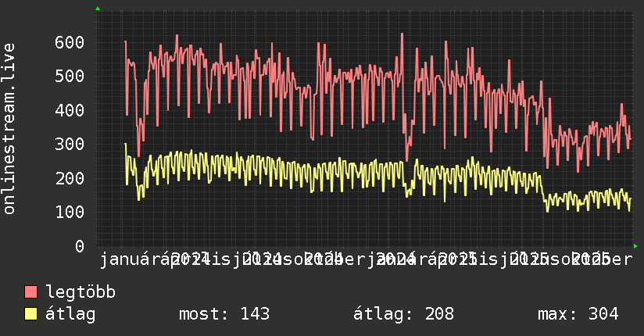The image size is (644, 336).
Task: Select the átlag legend label next to yellow swatch
Action: [x=70, y=314]
